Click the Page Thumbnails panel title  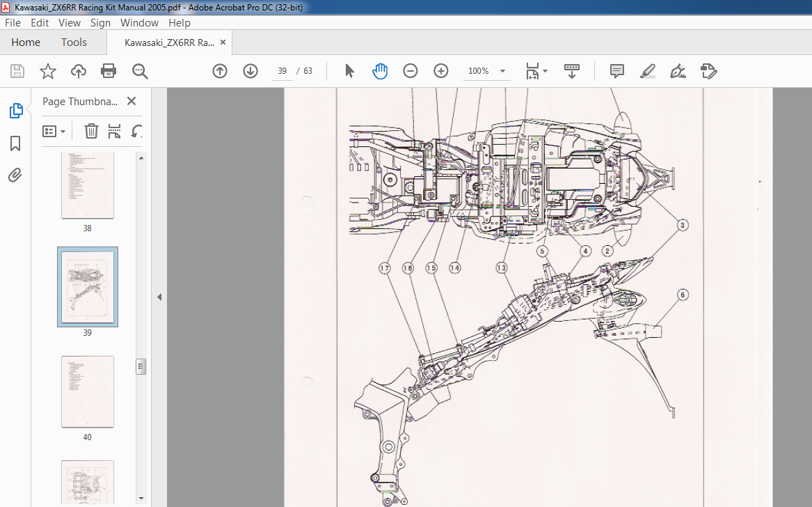pyautogui.click(x=80, y=102)
